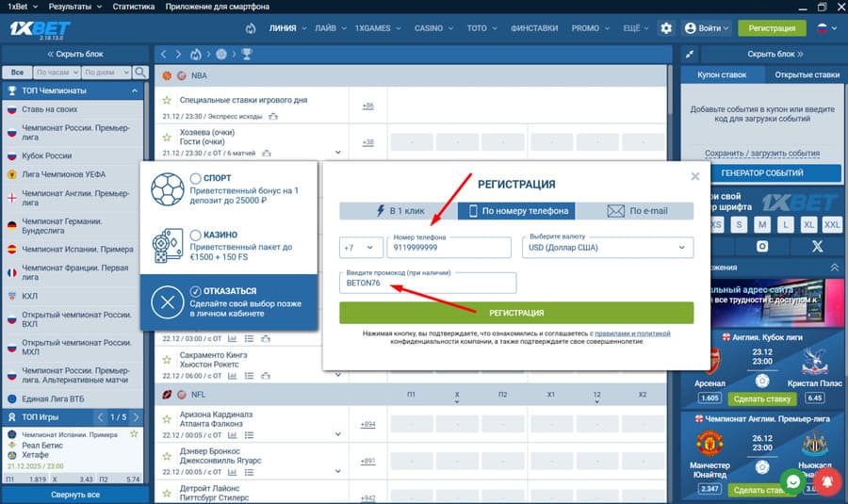This screenshot has width=848, height=504.
Task: Switch to По e-mail registration tab
Action: pos(634,211)
